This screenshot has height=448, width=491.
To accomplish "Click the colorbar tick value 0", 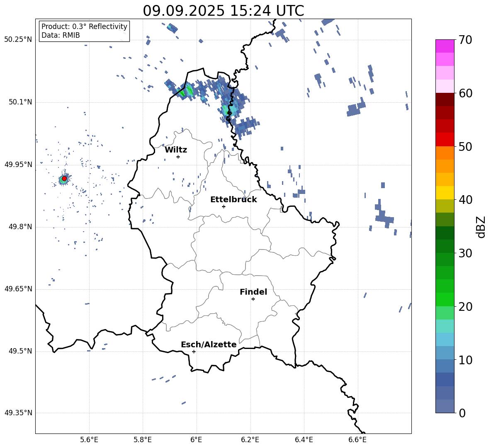I will [x=462, y=413].
